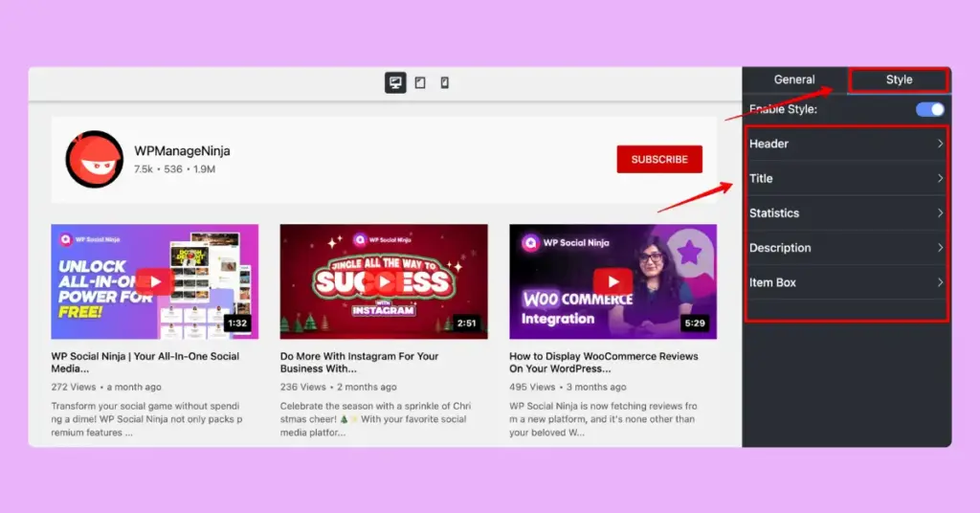Click the 5:29 duration badge

coord(695,323)
